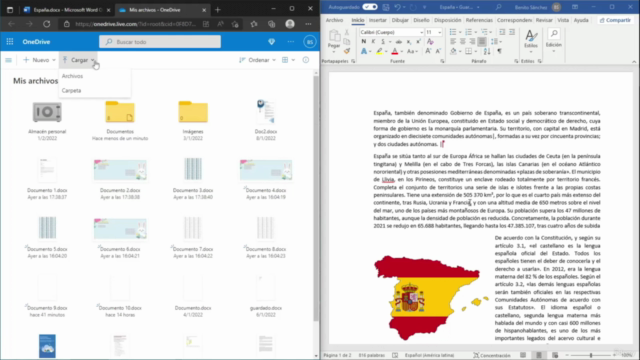Click the 816 palabras word count
This screenshot has width=640, height=360.
tap(371, 355)
